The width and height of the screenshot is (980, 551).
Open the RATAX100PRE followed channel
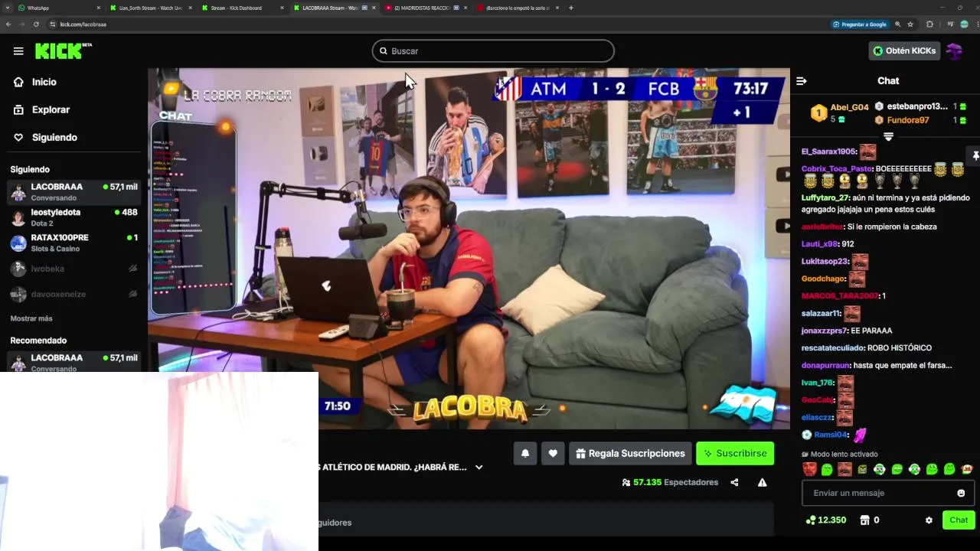pyautogui.click(x=73, y=243)
